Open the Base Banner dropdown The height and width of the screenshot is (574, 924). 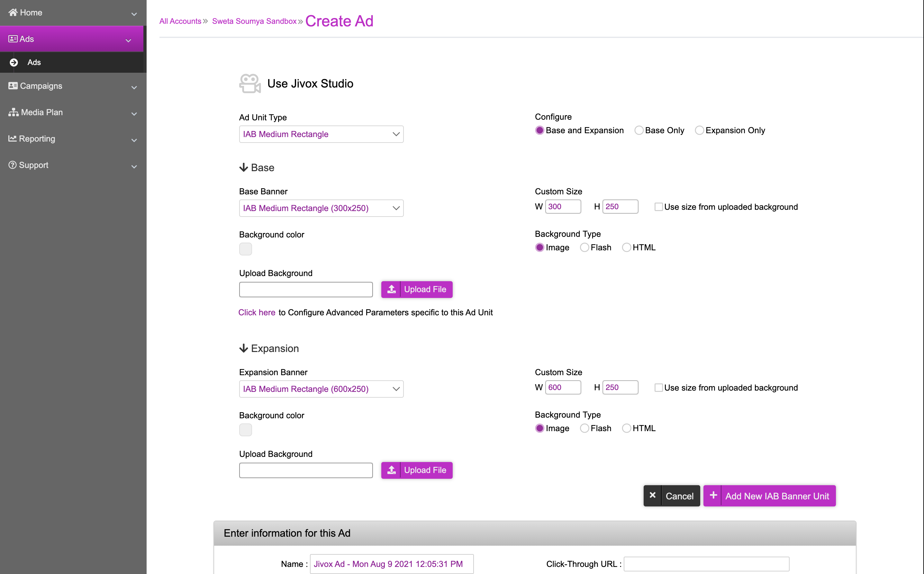[321, 208]
